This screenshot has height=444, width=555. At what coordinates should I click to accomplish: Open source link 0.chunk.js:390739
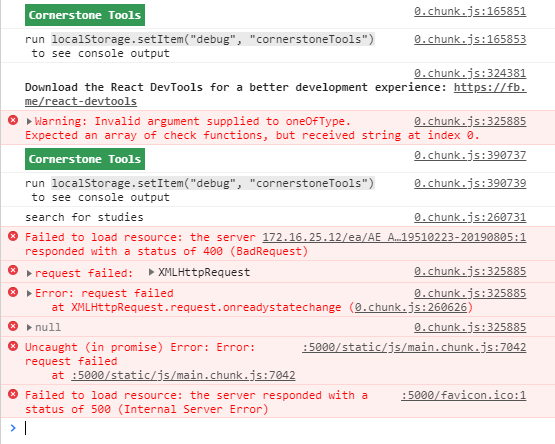[470, 183]
